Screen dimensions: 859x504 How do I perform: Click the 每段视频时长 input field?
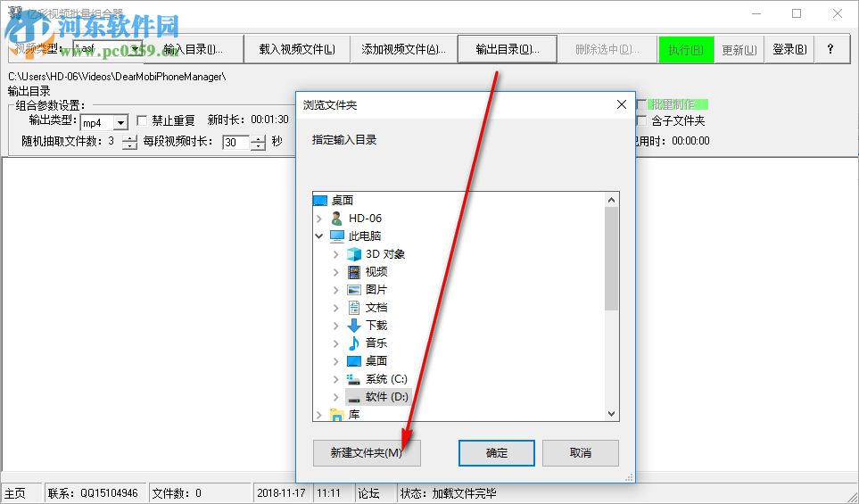(x=236, y=143)
